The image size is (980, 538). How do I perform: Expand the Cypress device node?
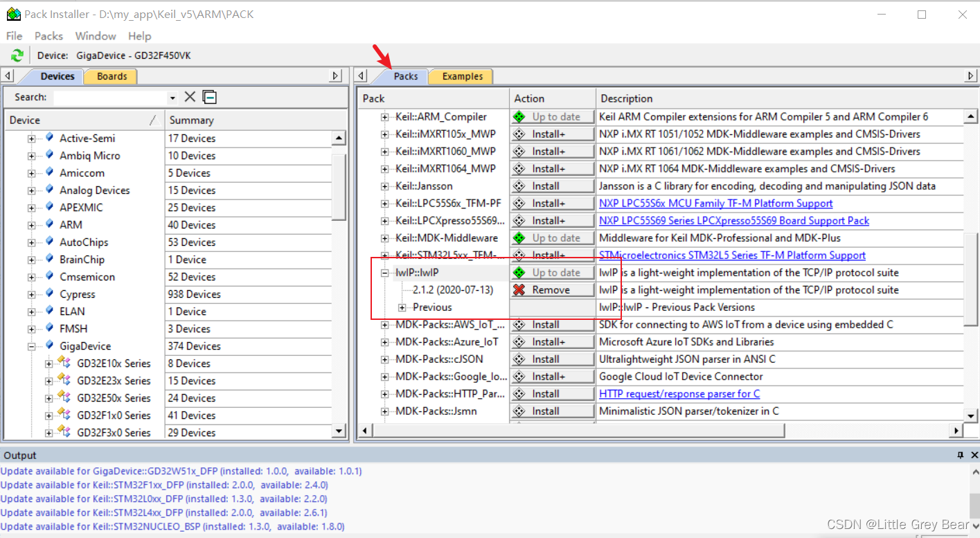[31, 294]
